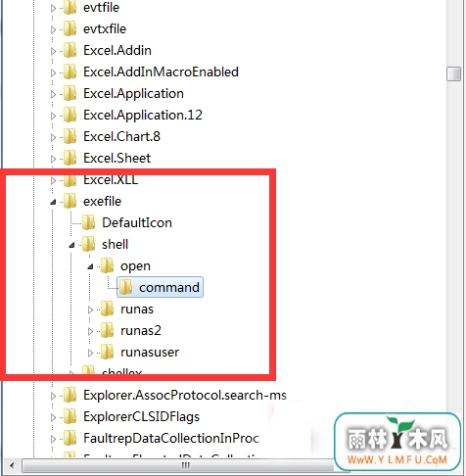Collapse the exefile key
The width and height of the screenshot is (466, 476).
click(x=53, y=202)
